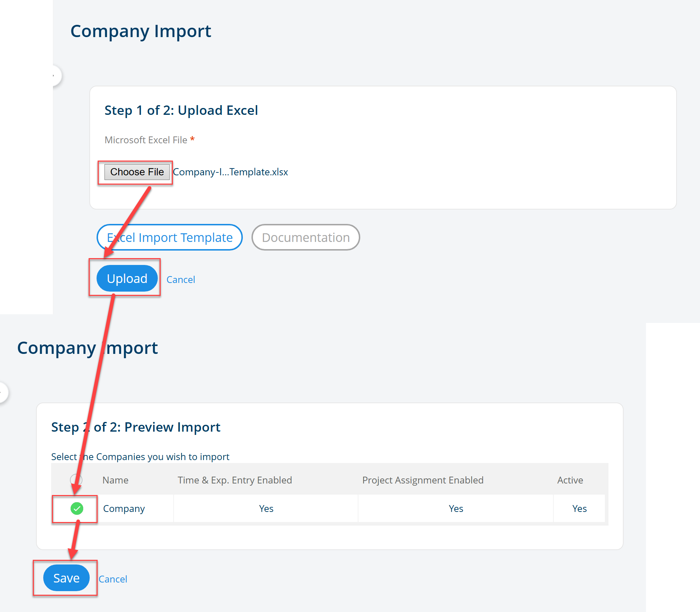Viewport: 700px width, 612px height.
Task: Click Yes under Time & Exp. Entry Enabled
Action: 266,509
